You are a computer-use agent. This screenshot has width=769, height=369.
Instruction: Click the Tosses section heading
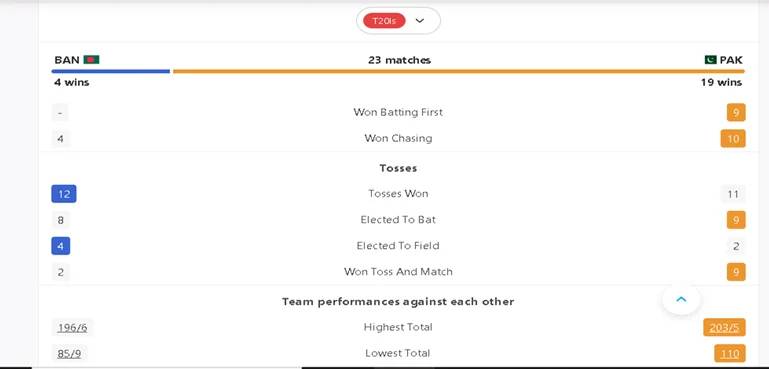click(398, 168)
